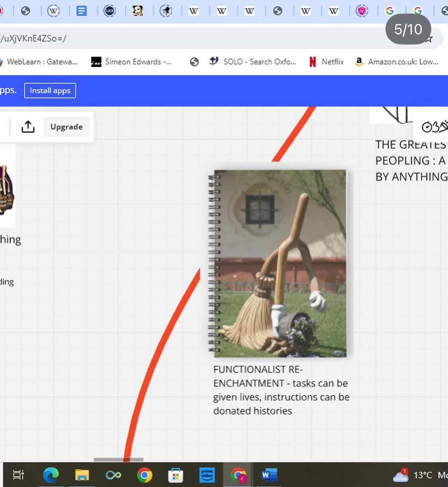Open the weather widget showing 13°C
This screenshot has width=448, height=487.
(416, 475)
